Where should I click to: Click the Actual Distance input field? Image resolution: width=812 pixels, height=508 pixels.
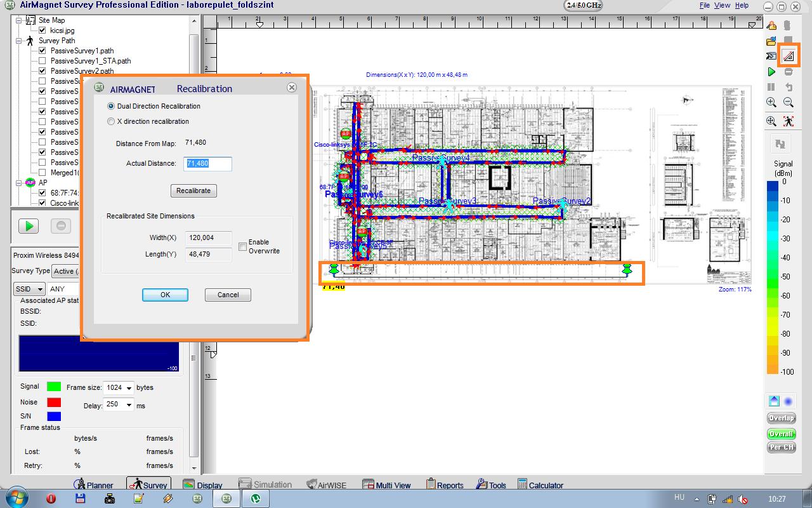(x=208, y=163)
